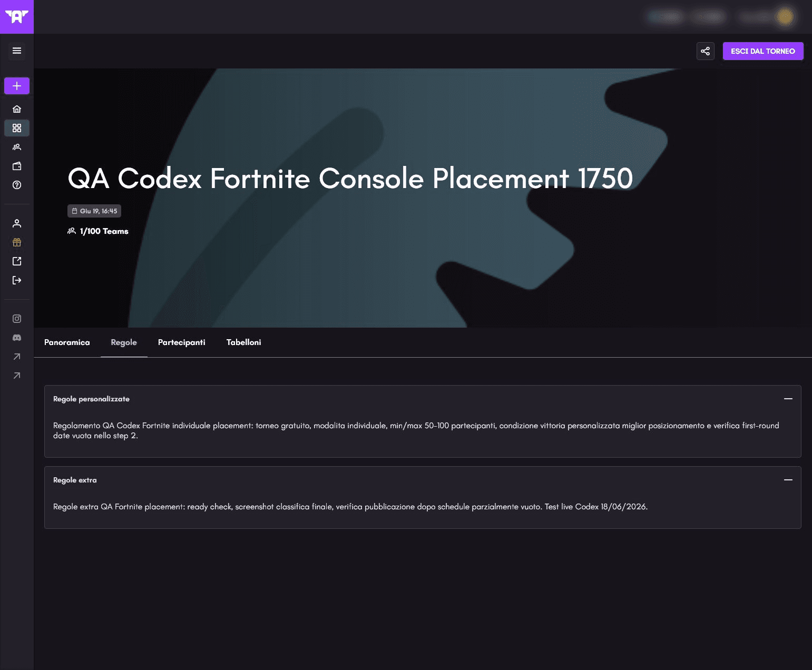Click the purple plus create button
Viewport: 812px width, 670px height.
17,86
